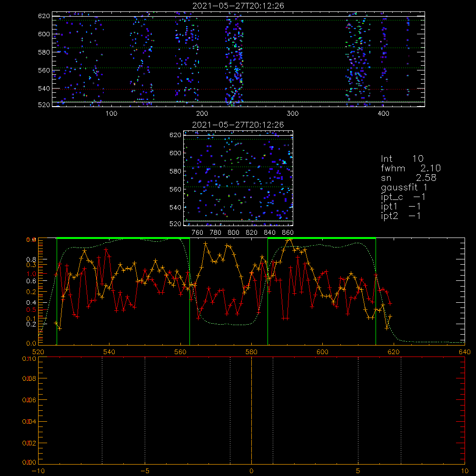Viewport: 476px width, 476px height.
Task: Click the '-5' x-axis label of the bottom plot
Action: coord(145,471)
